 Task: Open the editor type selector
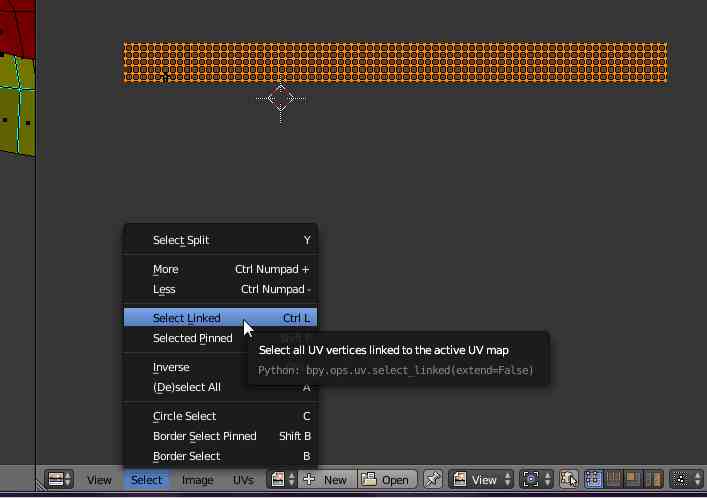click(x=60, y=479)
